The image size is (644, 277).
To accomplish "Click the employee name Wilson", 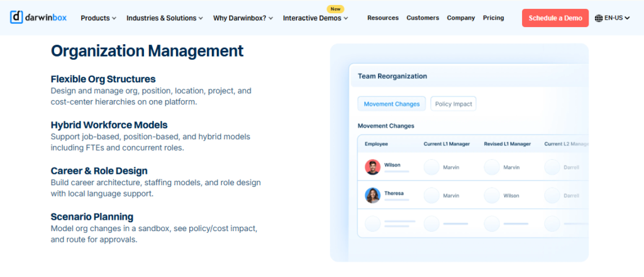I will point(392,165).
